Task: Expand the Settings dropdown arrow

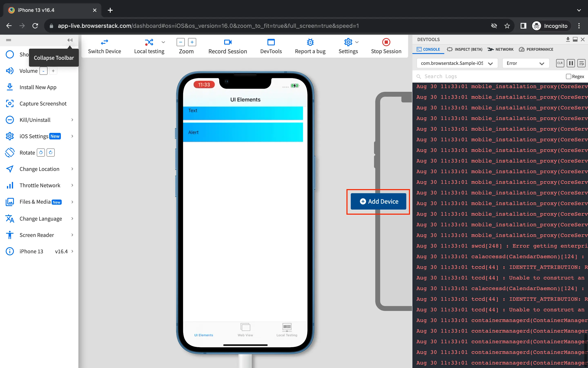Action: [357, 42]
